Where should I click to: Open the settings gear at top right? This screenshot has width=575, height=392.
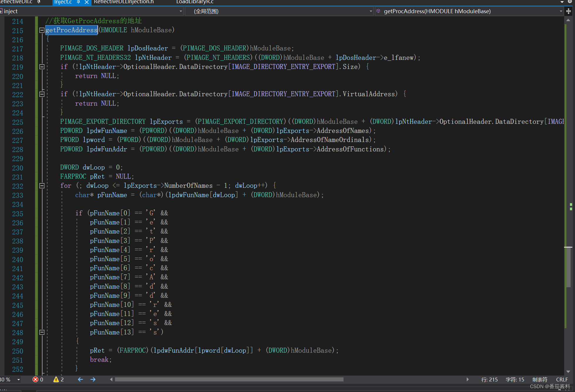coord(569,1)
